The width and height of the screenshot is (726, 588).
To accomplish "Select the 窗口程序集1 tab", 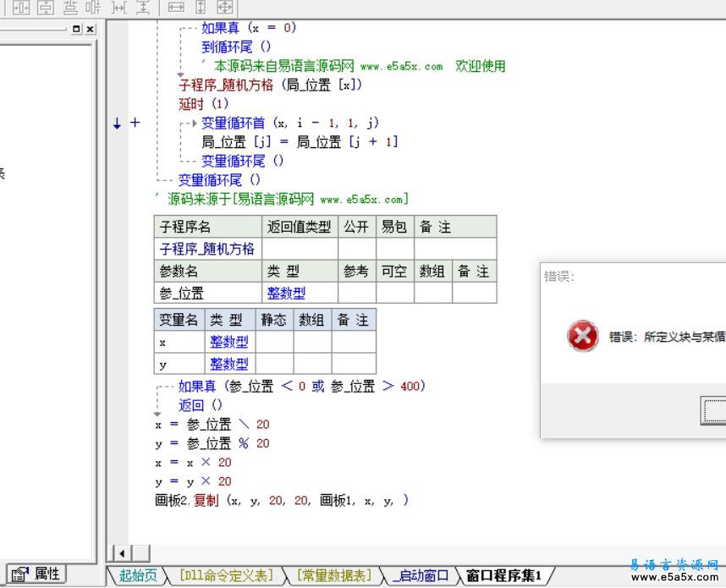I will [x=504, y=575].
